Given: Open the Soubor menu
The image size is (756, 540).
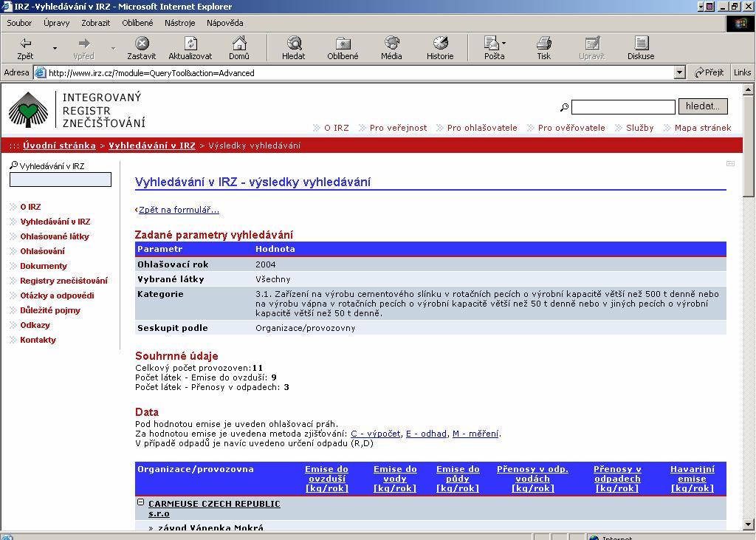Looking at the screenshot, I should point(19,23).
